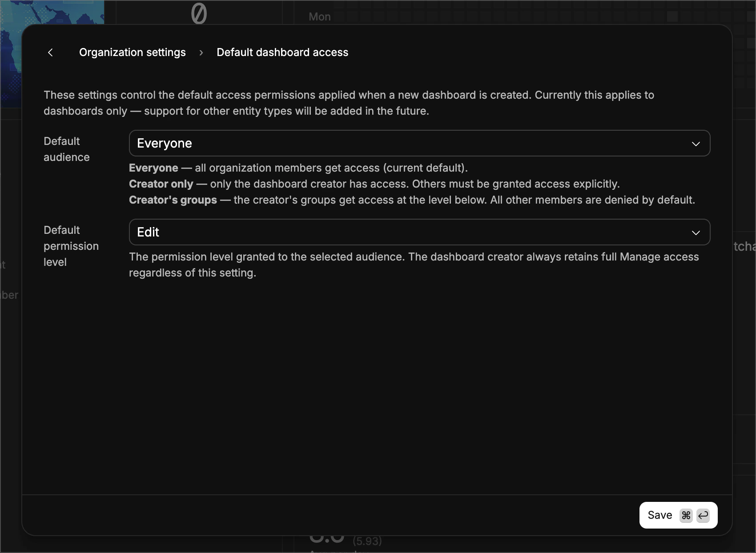The width and height of the screenshot is (756, 553).
Task: Click the Mon column header in the background
Action: pos(319,16)
